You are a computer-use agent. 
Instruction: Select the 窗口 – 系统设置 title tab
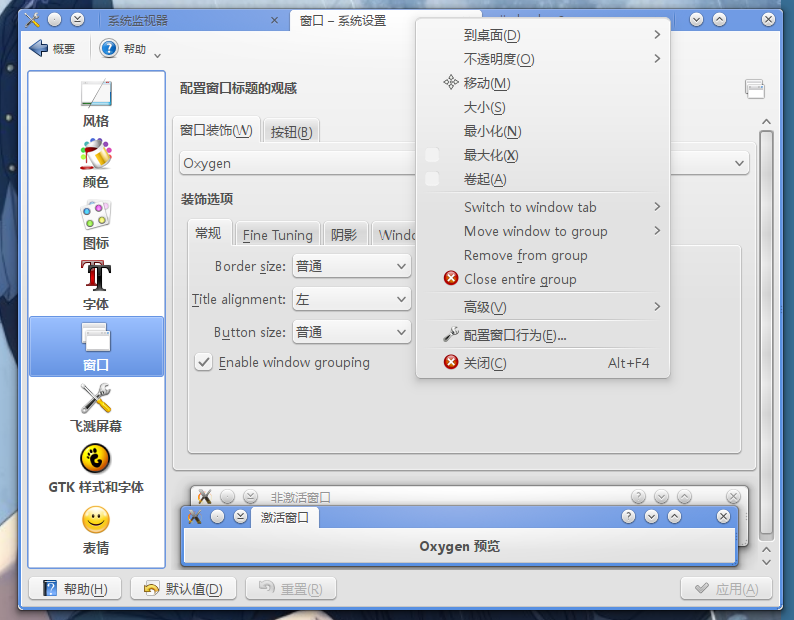pos(343,21)
